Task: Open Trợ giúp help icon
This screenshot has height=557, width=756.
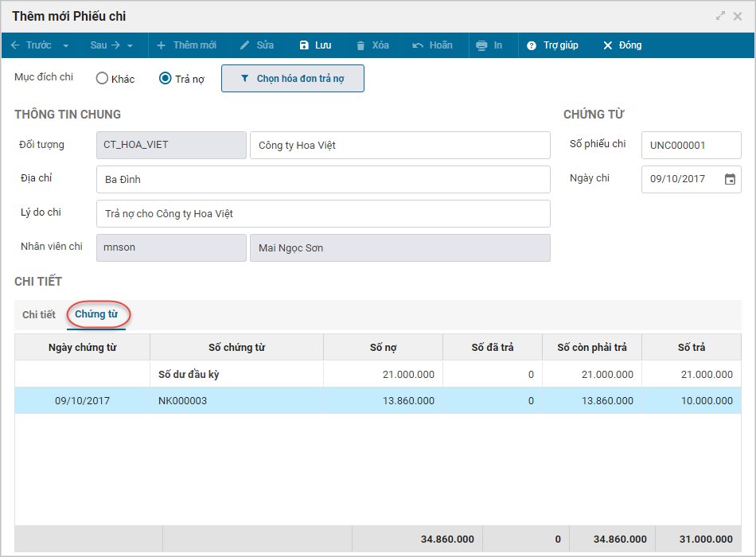Action: tap(532, 46)
